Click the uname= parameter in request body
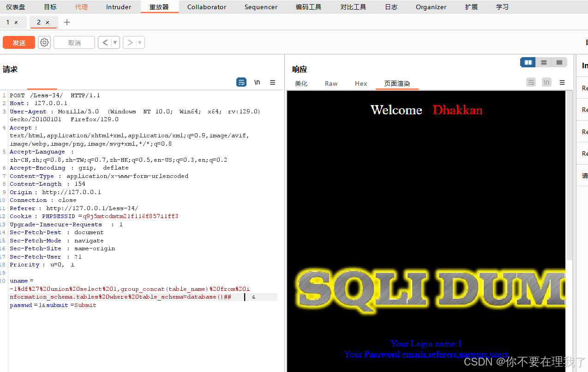The image size is (588, 372). [22, 281]
